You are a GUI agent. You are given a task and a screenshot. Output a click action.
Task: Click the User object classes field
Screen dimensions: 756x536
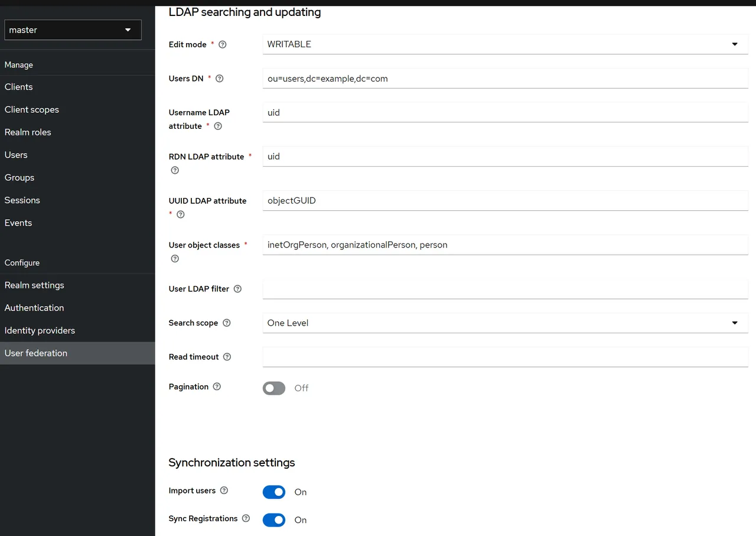click(x=506, y=245)
